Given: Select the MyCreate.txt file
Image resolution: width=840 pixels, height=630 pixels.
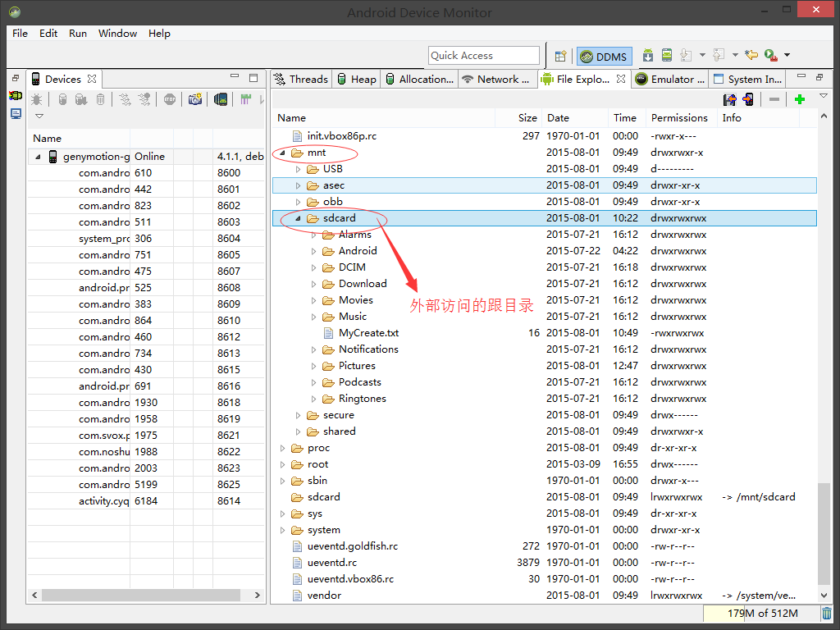Looking at the screenshot, I should (368, 333).
